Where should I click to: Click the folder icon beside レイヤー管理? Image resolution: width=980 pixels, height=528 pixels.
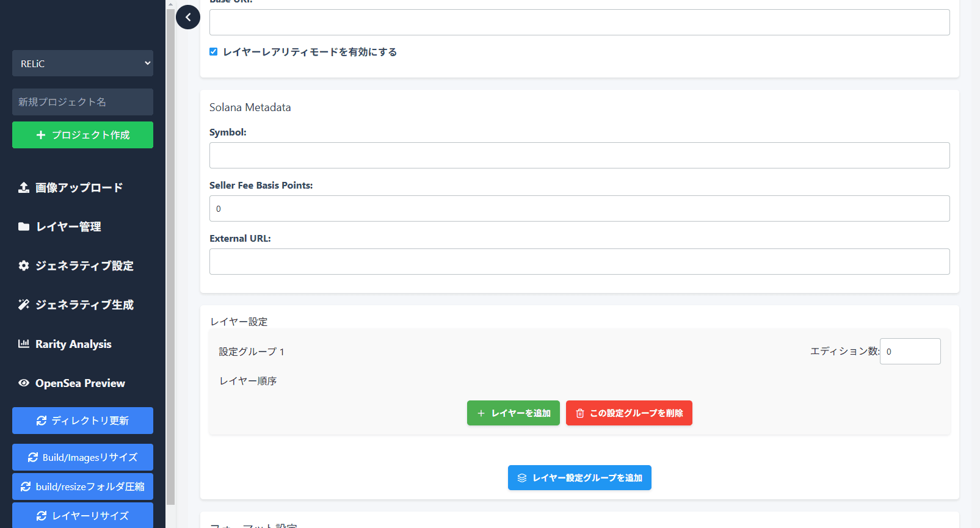pos(24,226)
